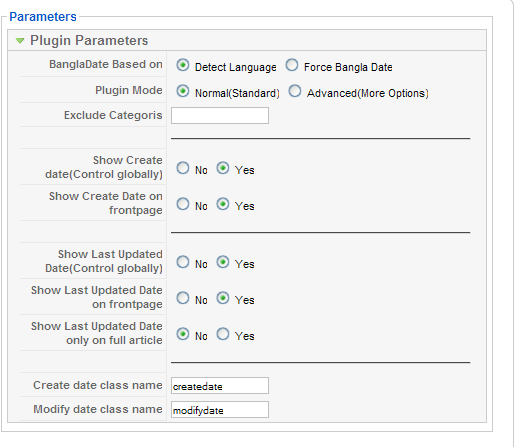The width and height of the screenshot is (519, 447).
Task: Select No for only on full article
Action: [x=183, y=334]
